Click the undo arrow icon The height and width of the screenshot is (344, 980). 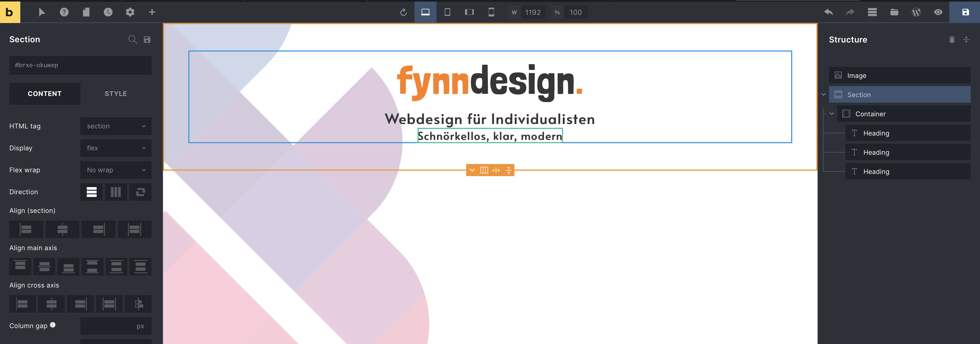point(828,12)
